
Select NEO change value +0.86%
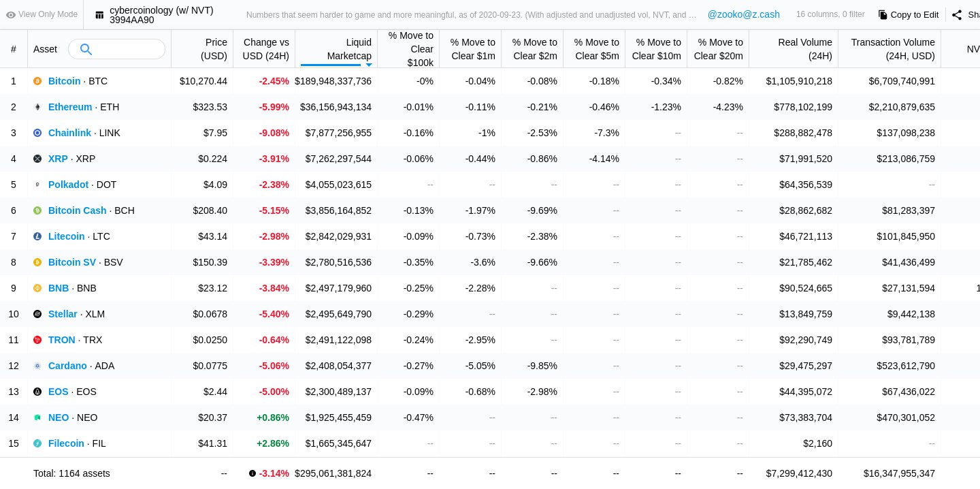pyautogui.click(x=273, y=417)
